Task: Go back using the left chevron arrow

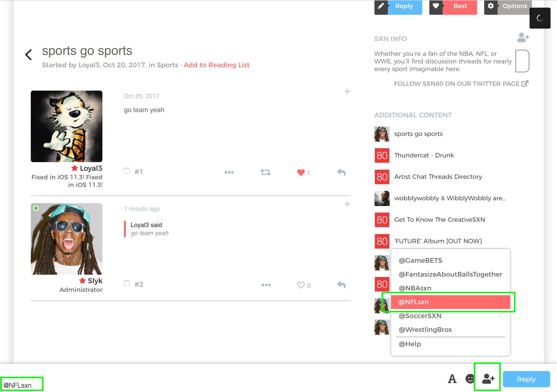Action: pyautogui.click(x=29, y=55)
